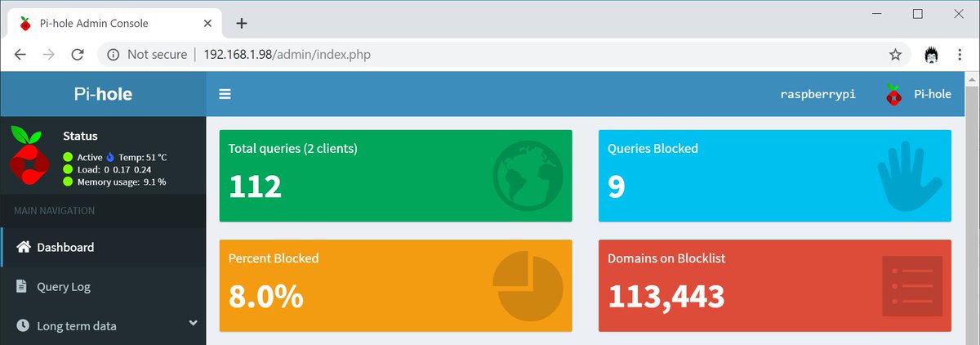This screenshot has height=345, width=980.
Task: Select the Query Log menu item
Action: [64, 287]
